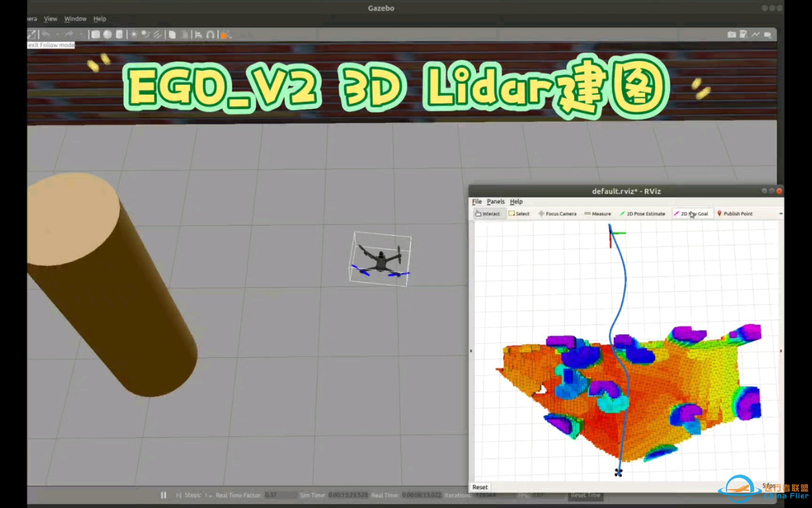Click the Gazebo copy icon
This screenshot has height=508, width=812.
tap(172, 34)
